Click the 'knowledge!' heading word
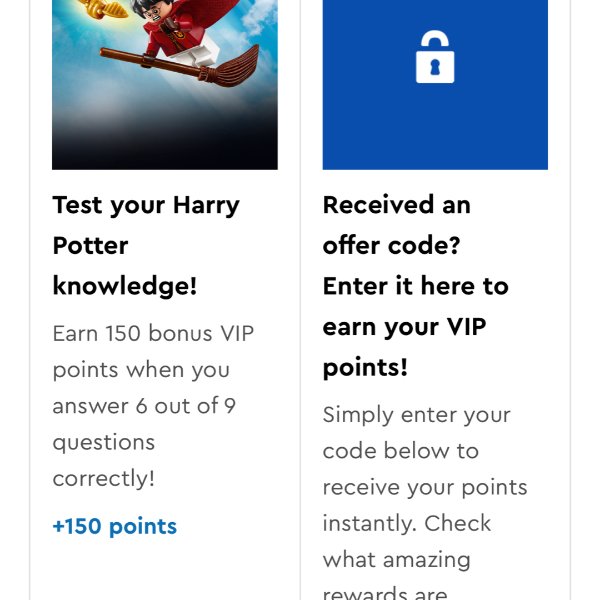This screenshot has width=600, height=600. point(125,287)
